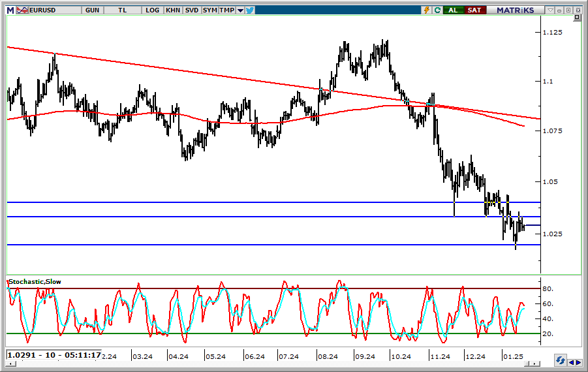This screenshot has width=588, height=372.
Task: Click the Twitter bird icon
Action: (250, 10)
